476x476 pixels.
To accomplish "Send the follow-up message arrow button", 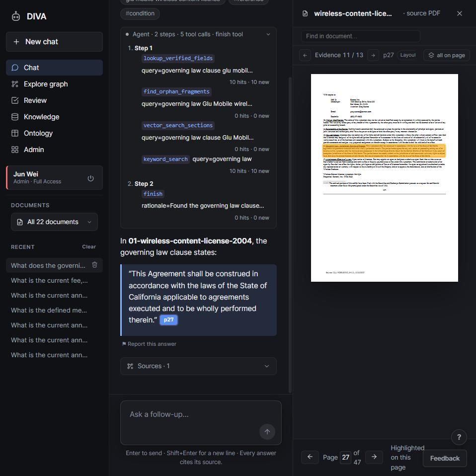I will point(267,432).
